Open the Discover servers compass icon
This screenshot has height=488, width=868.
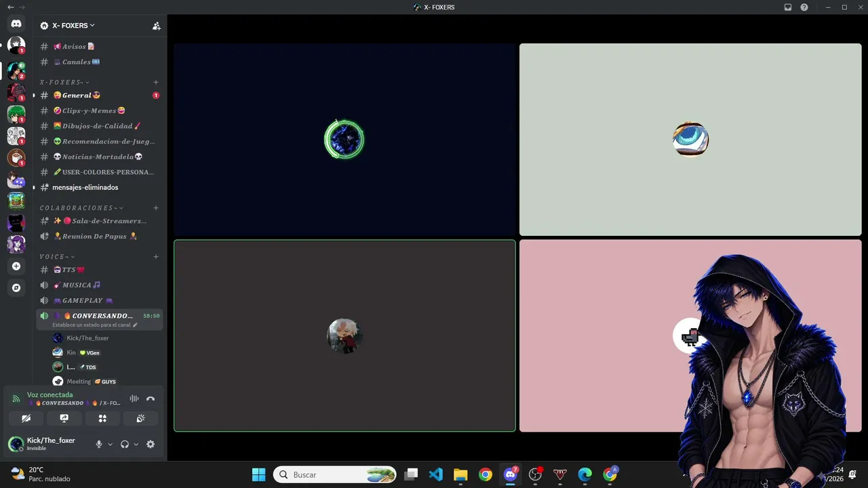(x=16, y=288)
